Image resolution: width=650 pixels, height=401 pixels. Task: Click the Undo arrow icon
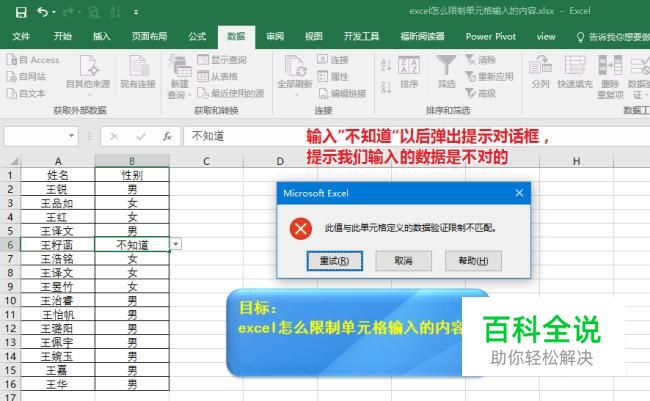click(42, 12)
